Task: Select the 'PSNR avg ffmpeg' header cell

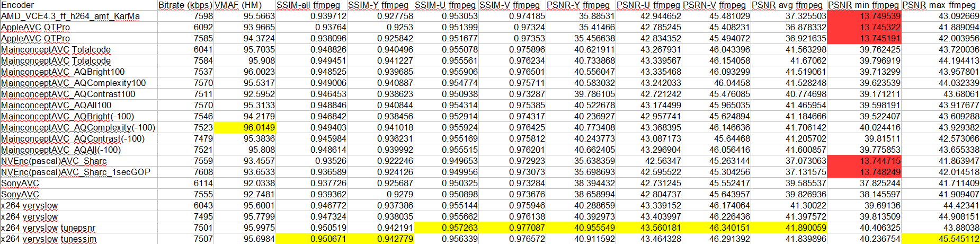Action: tap(789, 5)
